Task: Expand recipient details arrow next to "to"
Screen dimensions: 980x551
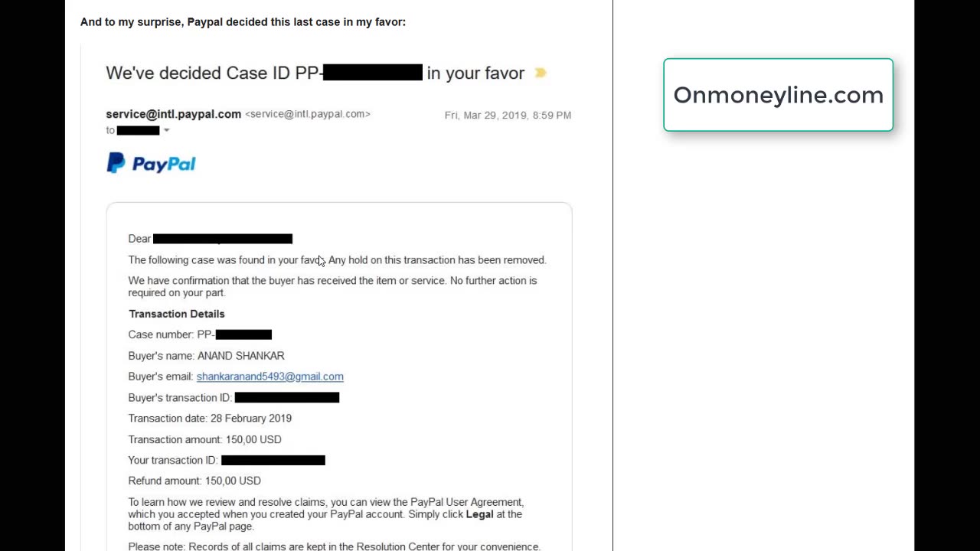Action: tap(166, 130)
